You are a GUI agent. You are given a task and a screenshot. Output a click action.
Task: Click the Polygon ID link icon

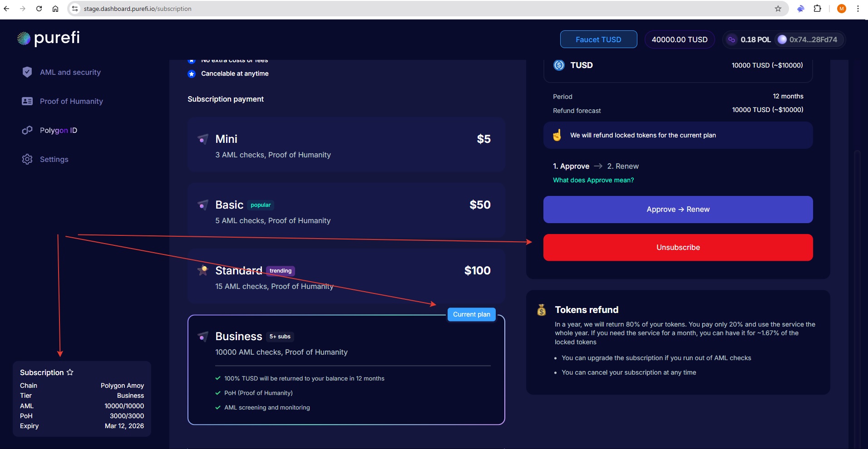[x=27, y=130]
